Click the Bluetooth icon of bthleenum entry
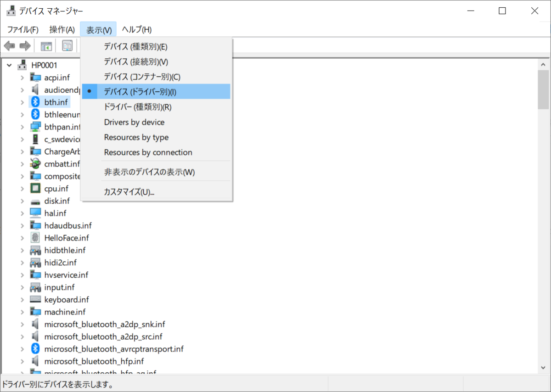 [x=35, y=114]
